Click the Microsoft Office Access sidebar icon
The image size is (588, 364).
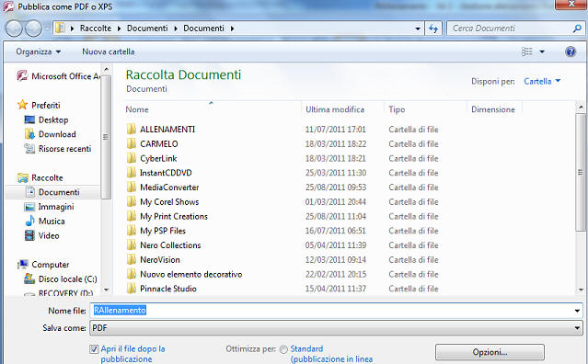[22, 76]
